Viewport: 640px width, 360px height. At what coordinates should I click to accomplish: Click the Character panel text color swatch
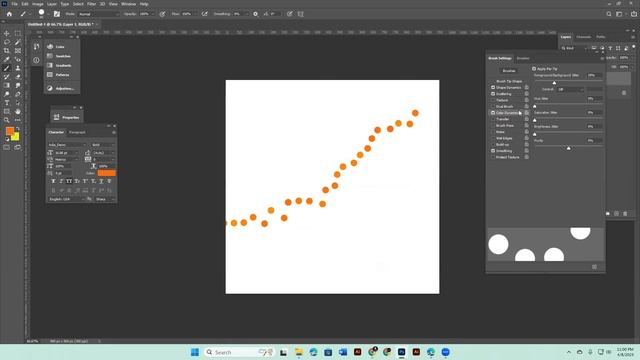point(107,173)
